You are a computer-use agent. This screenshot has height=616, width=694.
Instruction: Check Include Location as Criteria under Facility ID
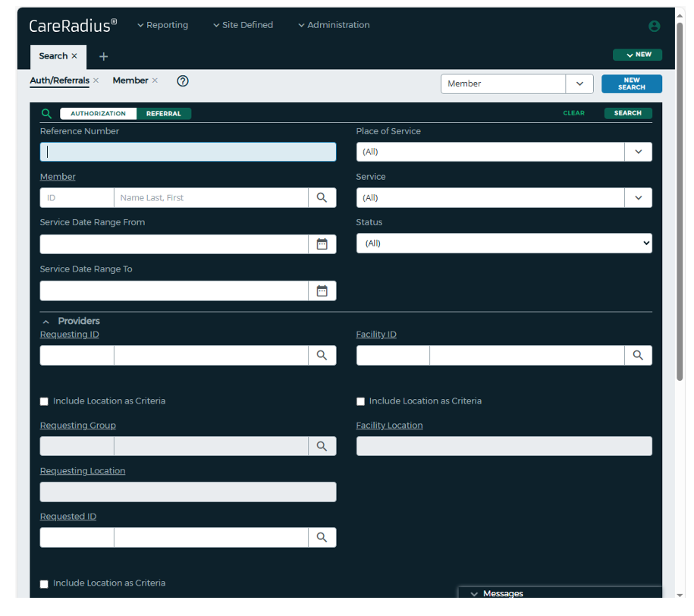[360, 401]
